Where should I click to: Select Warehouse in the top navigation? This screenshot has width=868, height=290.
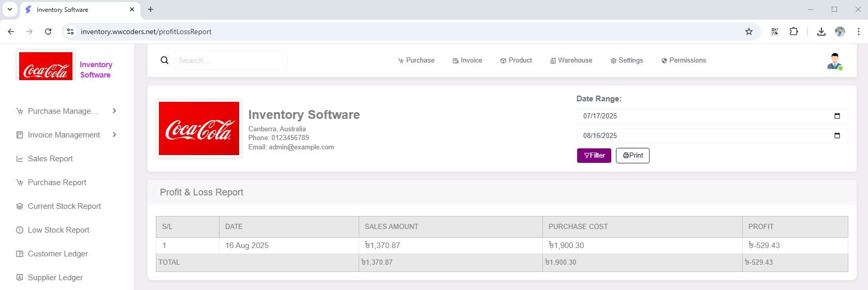pyautogui.click(x=571, y=60)
